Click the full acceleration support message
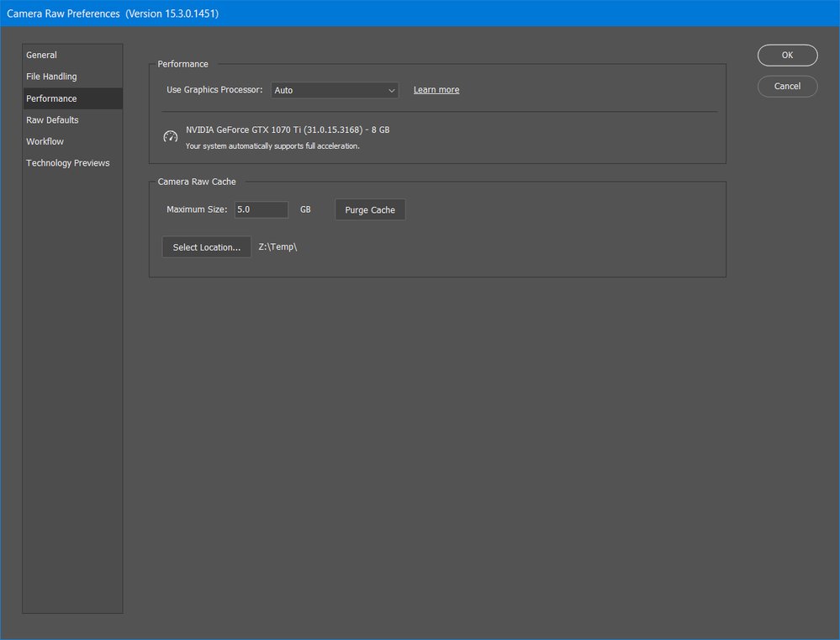The height and width of the screenshot is (640, 840). click(272, 145)
